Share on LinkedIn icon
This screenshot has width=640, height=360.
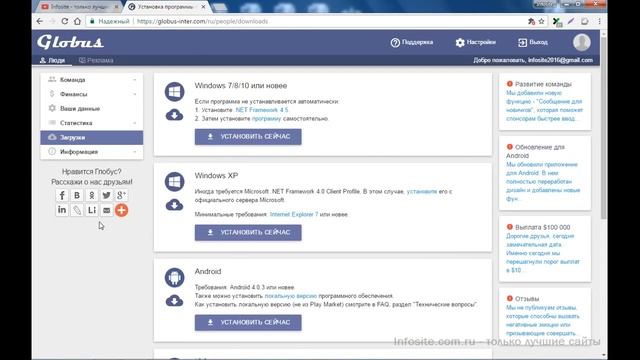tap(62, 210)
